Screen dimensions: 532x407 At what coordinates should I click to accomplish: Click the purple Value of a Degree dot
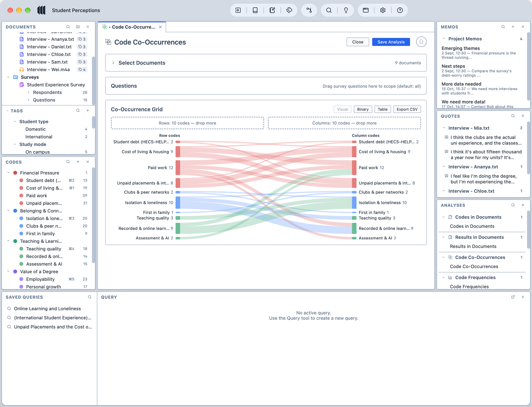15,271
